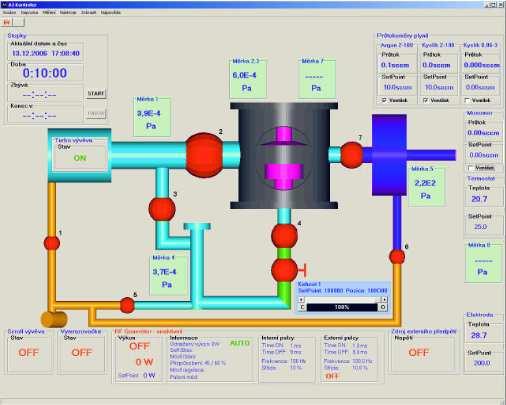506x405 pixels.
Task: Click the Termostat Teplota value 20.7
Action: pyautogui.click(x=479, y=199)
